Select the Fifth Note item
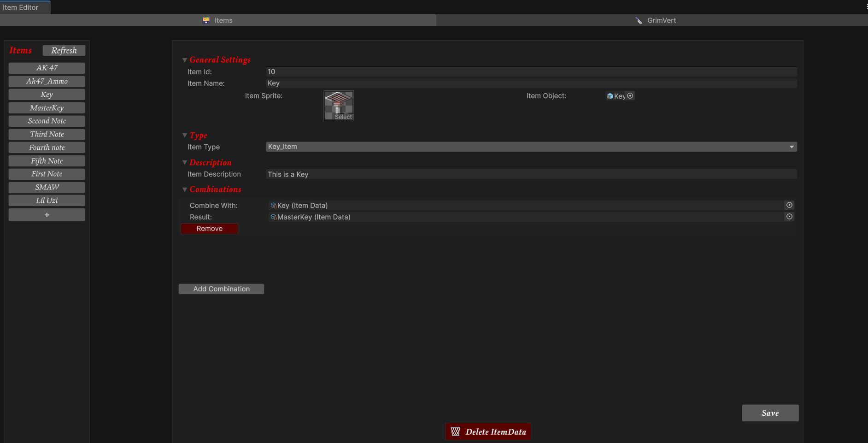The image size is (868, 443). point(47,161)
